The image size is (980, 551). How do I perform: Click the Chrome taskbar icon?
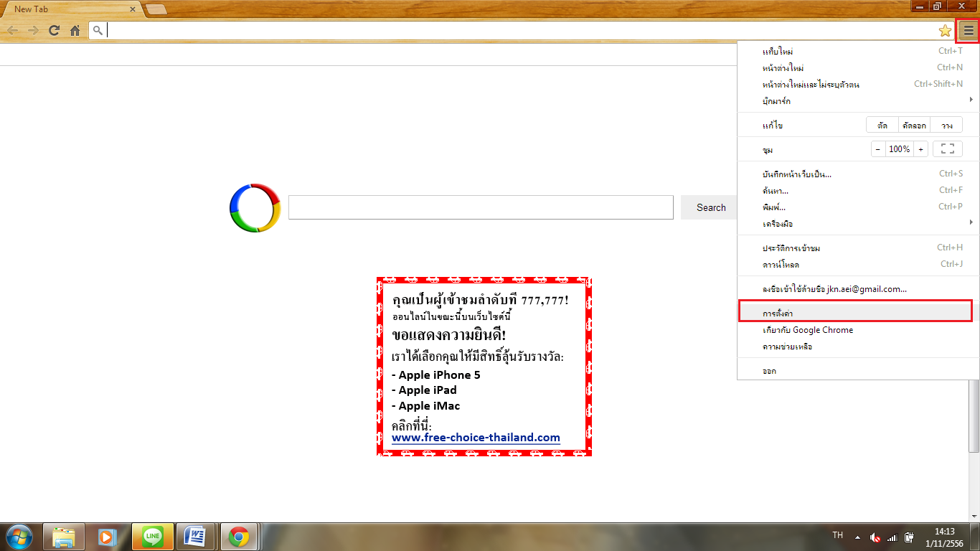240,537
